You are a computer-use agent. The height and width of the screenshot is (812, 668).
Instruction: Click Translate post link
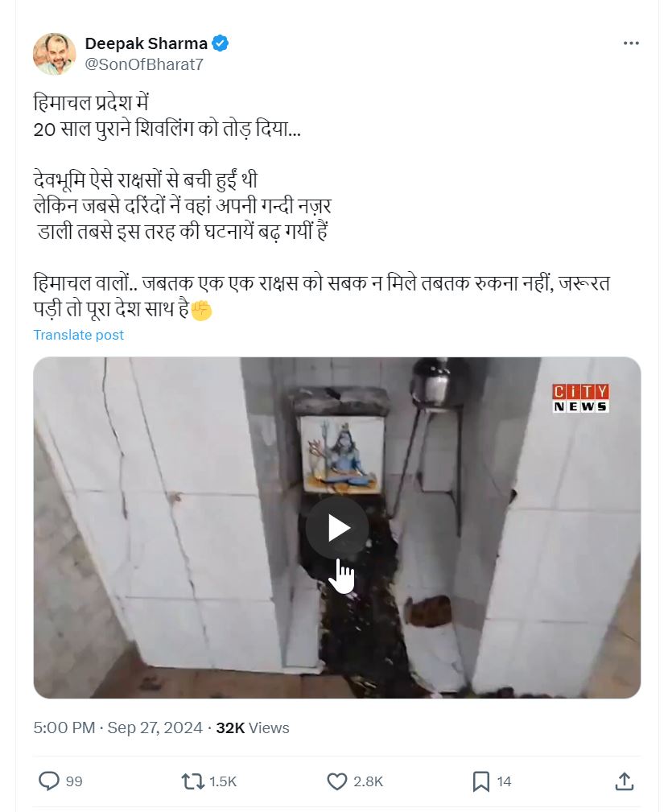pyautogui.click(x=79, y=335)
